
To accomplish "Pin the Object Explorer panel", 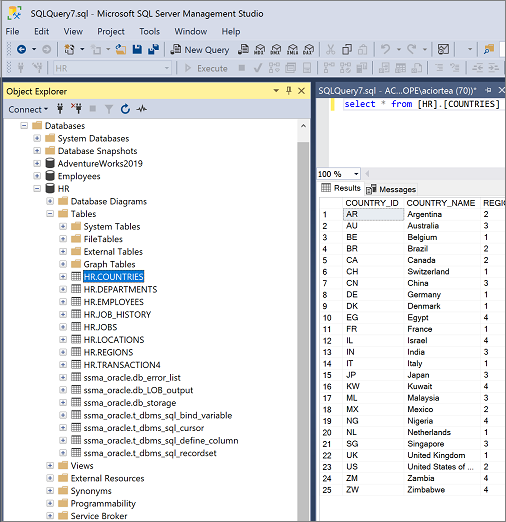I will coord(289,91).
